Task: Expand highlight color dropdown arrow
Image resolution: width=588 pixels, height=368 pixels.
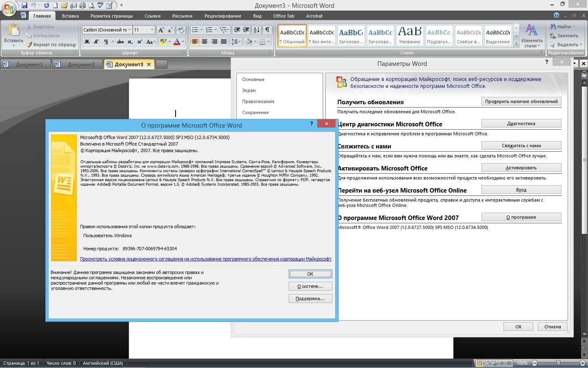Action: coord(169,42)
